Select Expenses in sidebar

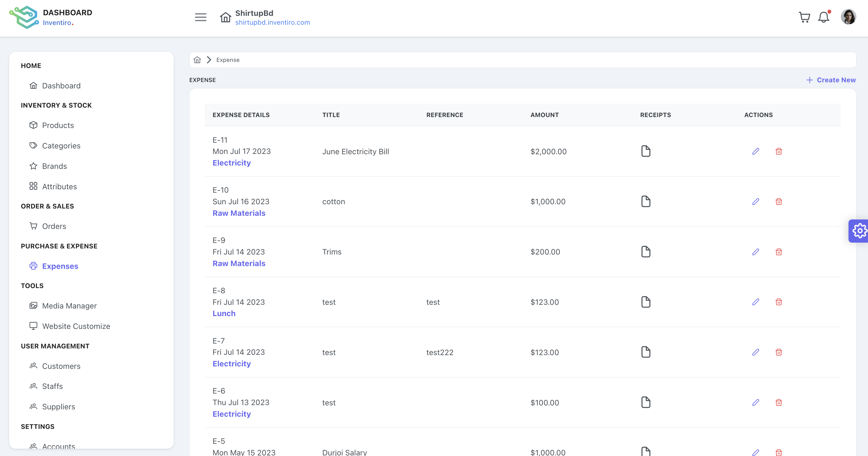pyautogui.click(x=54, y=266)
